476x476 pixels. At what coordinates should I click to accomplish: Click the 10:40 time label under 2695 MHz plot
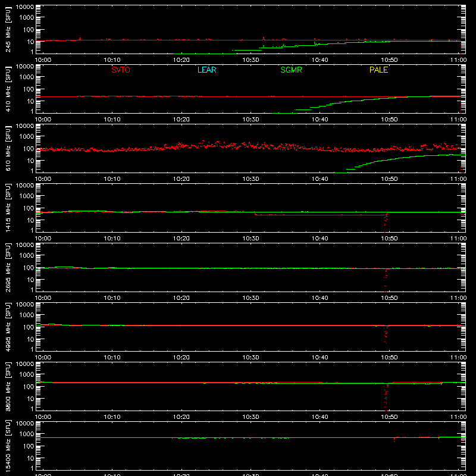point(320,298)
